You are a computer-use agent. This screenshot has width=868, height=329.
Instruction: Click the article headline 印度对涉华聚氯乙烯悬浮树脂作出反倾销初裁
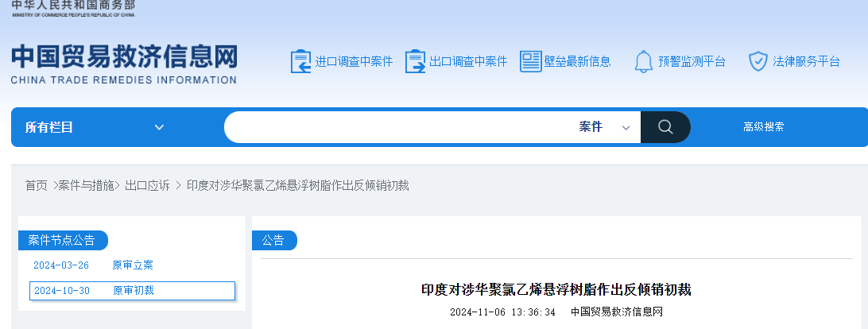click(x=556, y=290)
